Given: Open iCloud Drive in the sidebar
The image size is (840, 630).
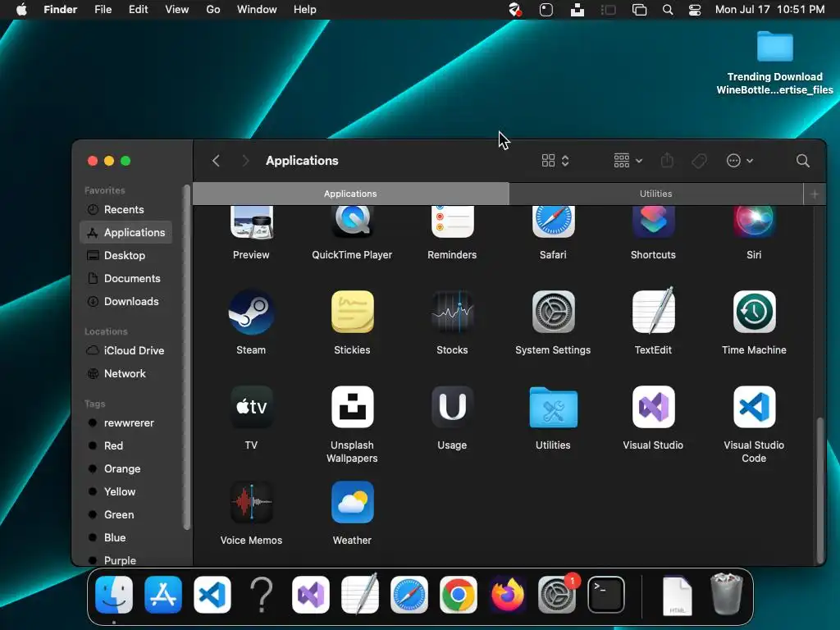Looking at the screenshot, I should click(126, 350).
